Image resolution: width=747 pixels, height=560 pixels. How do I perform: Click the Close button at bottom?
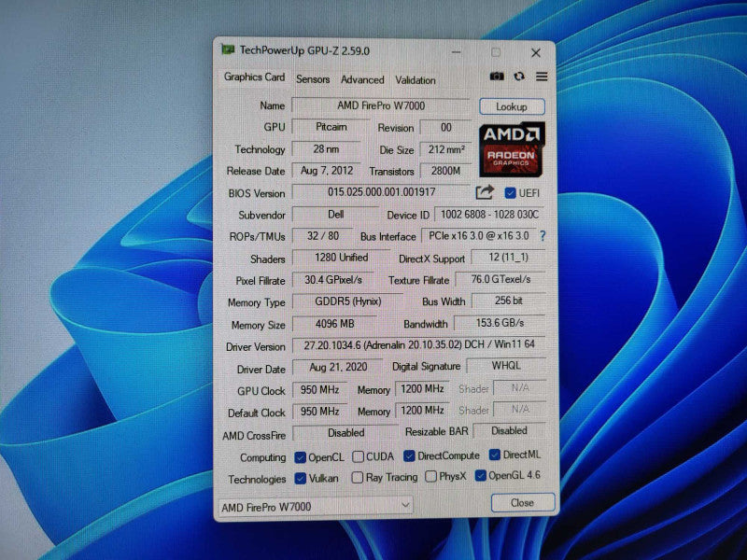(523, 503)
